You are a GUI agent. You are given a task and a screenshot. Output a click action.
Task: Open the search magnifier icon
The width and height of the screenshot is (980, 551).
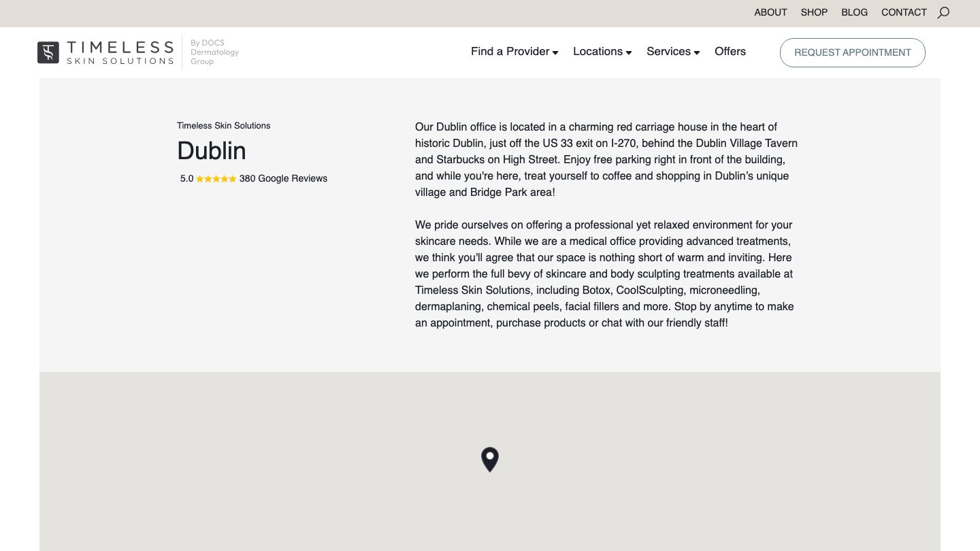943,12
